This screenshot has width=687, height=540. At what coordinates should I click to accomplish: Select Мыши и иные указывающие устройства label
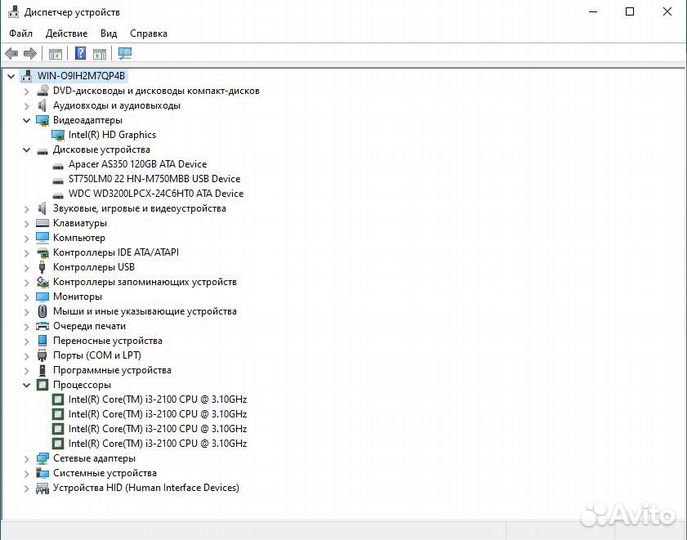[x=145, y=312]
